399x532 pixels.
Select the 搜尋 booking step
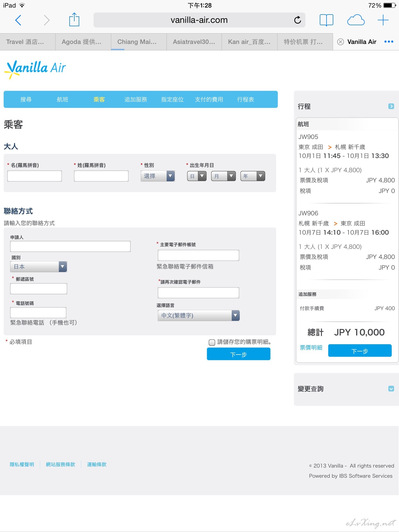[26, 99]
